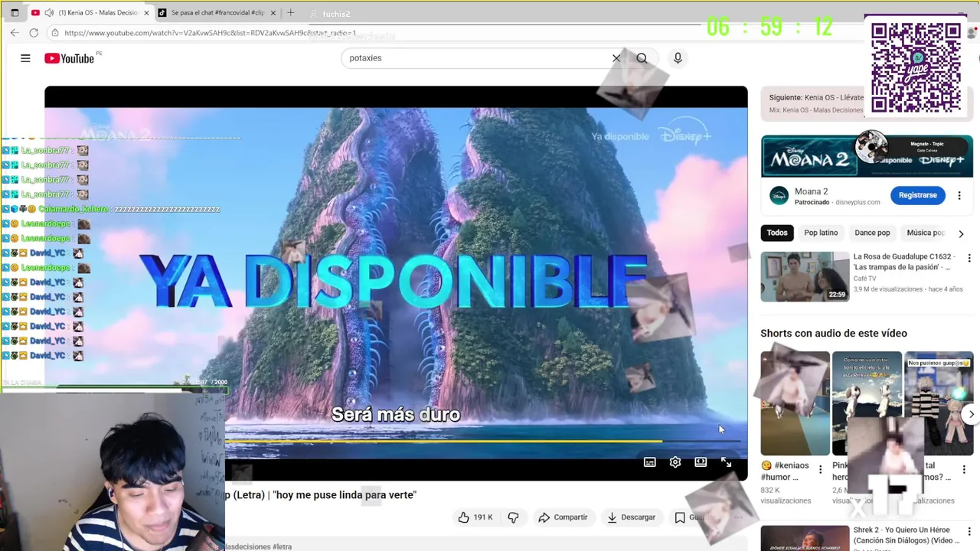The image size is (980, 551).
Task: Click the Compartir share button
Action: tap(563, 517)
